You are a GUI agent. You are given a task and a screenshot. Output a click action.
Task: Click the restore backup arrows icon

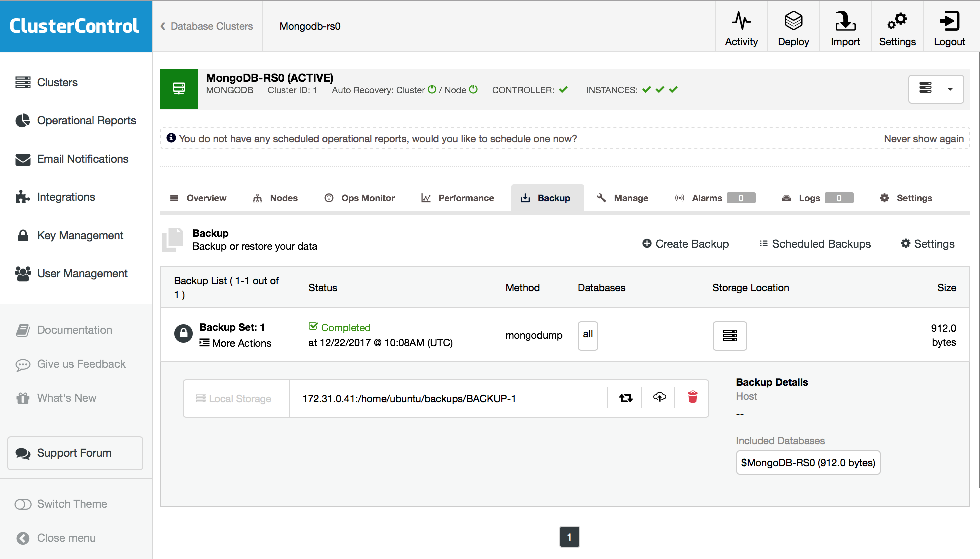[x=625, y=398]
